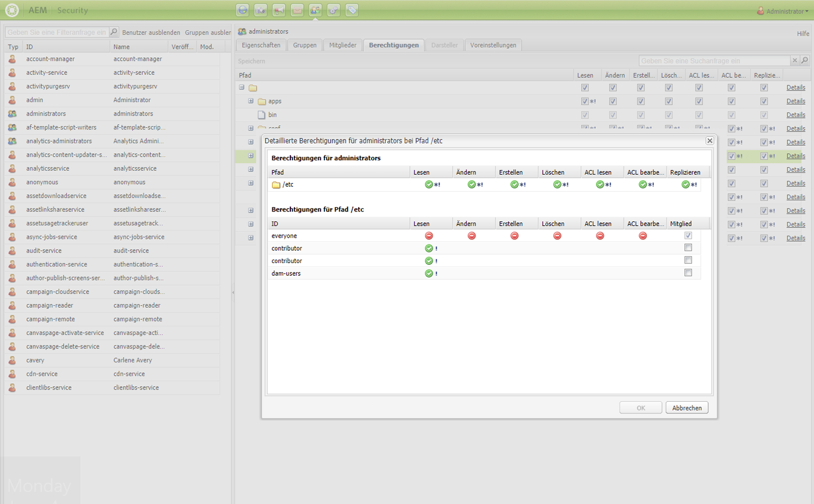
Task: Select the admin row in the user list
Action: coord(112,100)
